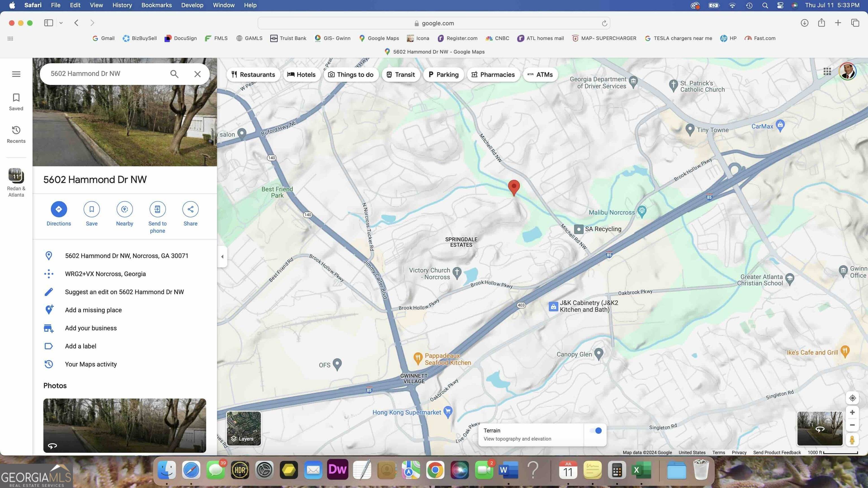Filter map by Pharmacies
The image size is (868, 488).
[493, 75]
